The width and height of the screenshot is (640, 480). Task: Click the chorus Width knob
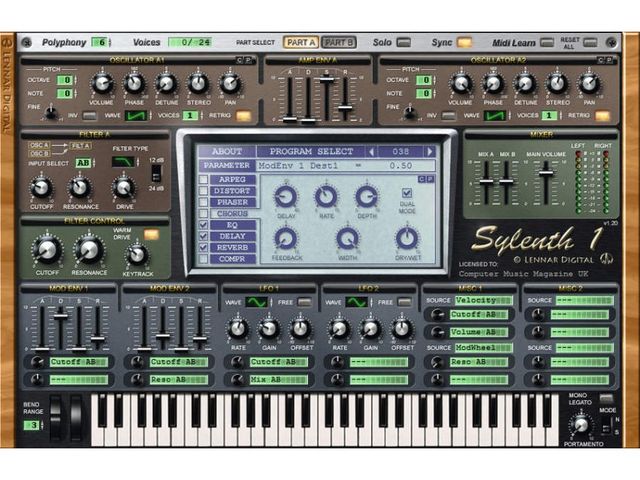pyautogui.click(x=347, y=239)
